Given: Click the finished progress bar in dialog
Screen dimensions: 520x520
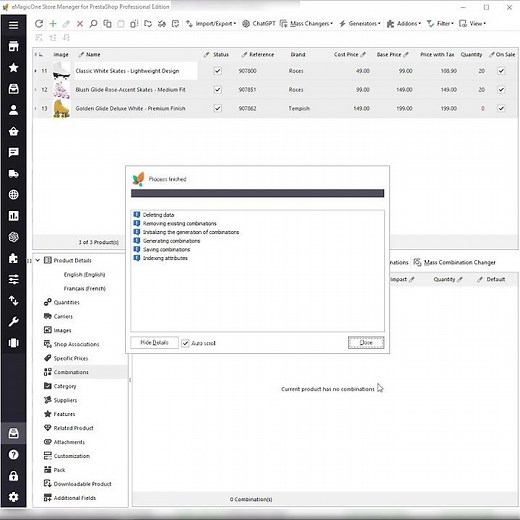Looking at the screenshot, I should click(257, 193).
